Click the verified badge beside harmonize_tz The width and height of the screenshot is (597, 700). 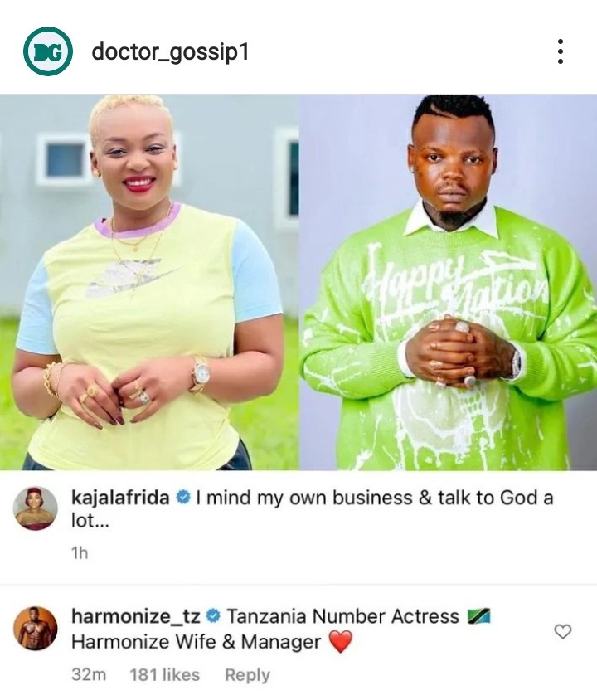click(x=213, y=616)
